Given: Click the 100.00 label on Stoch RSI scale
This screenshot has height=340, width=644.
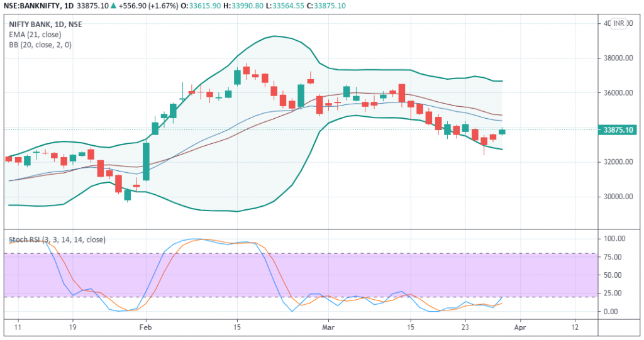Looking at the screenshot, I should [x=614, y=239].
